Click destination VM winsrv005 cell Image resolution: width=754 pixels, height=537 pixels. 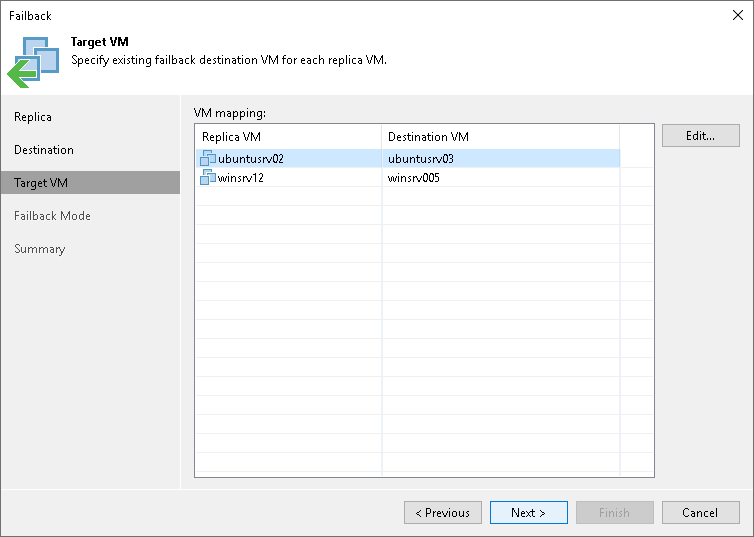pos(414,178)
